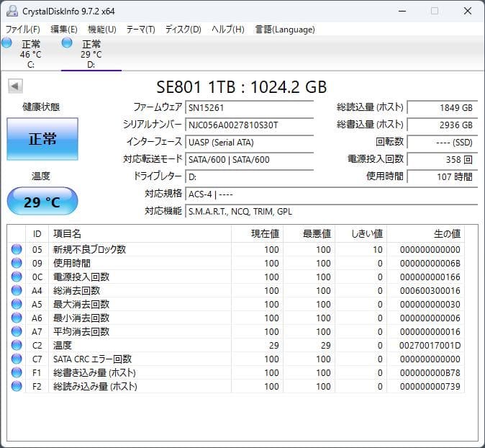
Task: Select the D: drive tab at 29 °C
Action: [x=91, y=53]
